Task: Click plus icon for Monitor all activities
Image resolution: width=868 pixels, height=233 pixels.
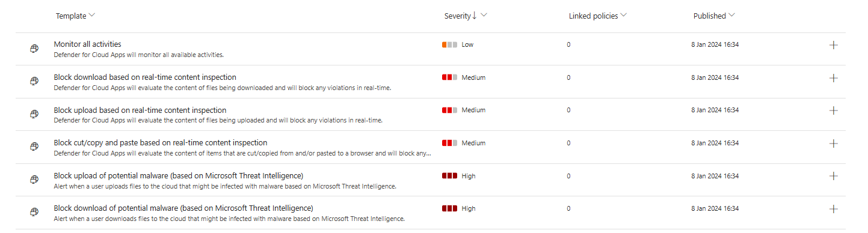Action: click(833, 46)
